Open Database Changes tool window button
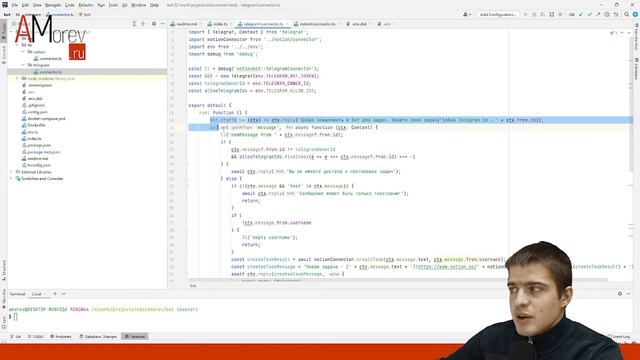 [x=98, y=337]
